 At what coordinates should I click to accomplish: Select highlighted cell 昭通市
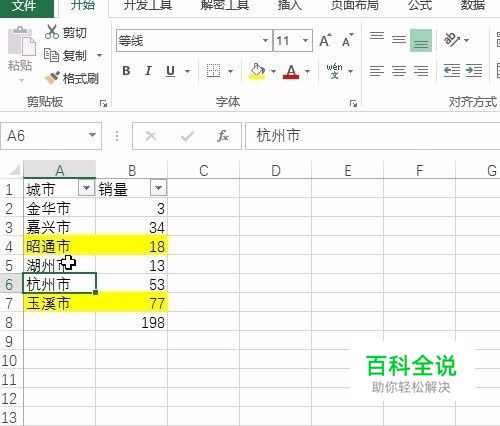(x=60, y=246)
